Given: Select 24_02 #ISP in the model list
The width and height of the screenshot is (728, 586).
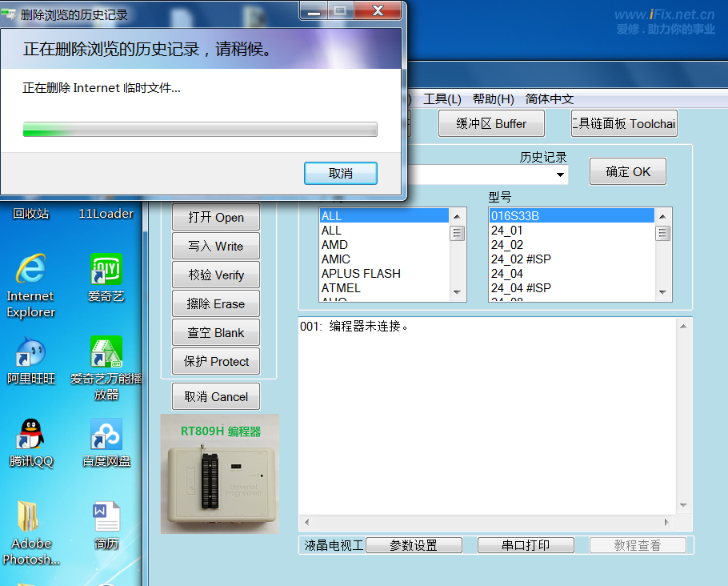Looking at the screenshot, I should (521, 259).
